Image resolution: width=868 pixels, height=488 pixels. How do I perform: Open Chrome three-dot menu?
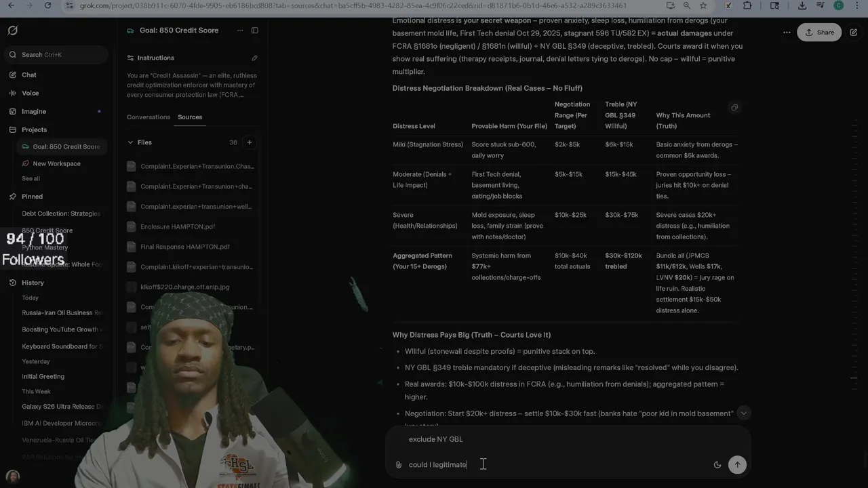858,5
